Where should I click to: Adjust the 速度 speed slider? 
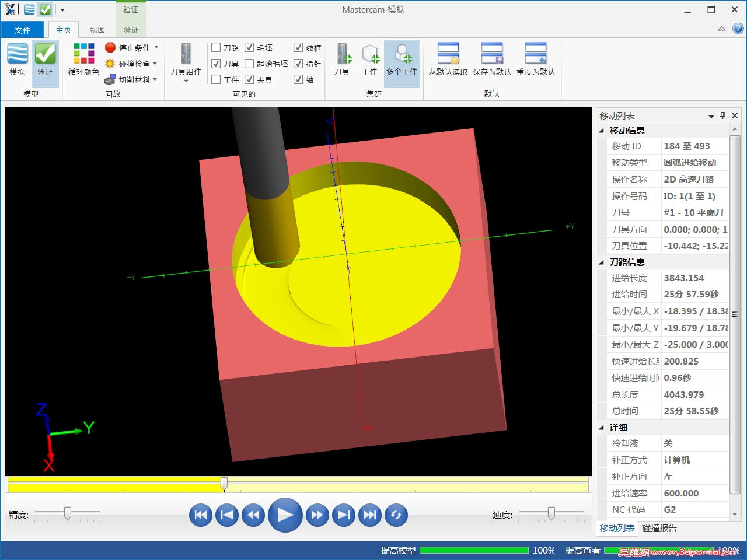click(x=551, y=513)
